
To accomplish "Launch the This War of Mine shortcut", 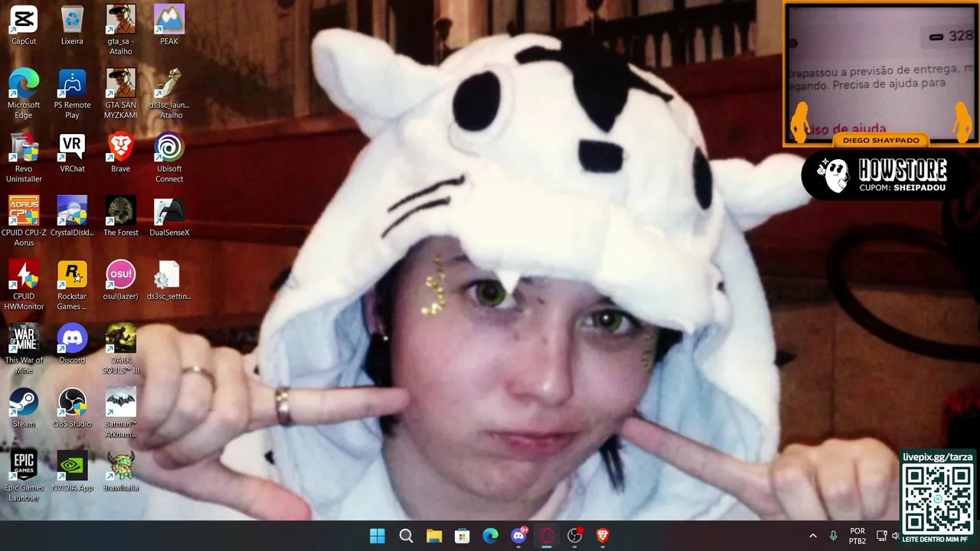I will tap(24, 350).
